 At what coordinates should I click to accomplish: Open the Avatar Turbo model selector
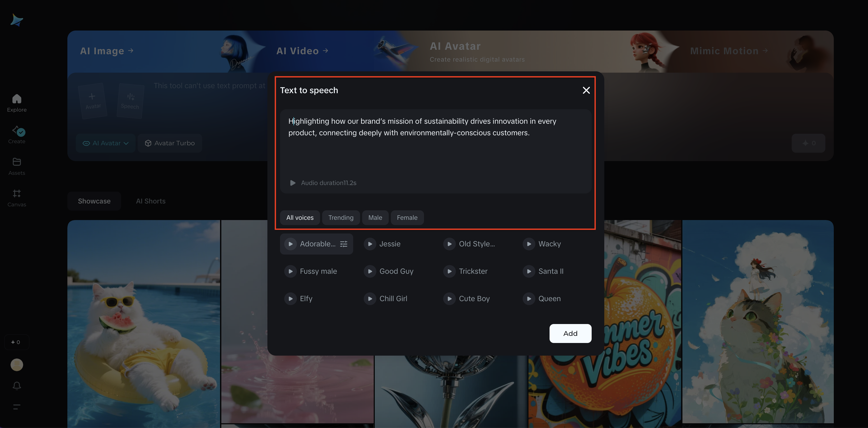pos(170,143)
